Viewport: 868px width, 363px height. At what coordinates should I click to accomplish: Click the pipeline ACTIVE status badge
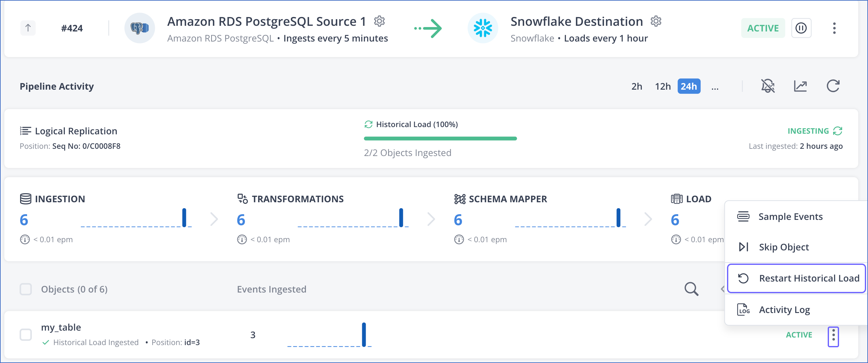pos(763,28)
